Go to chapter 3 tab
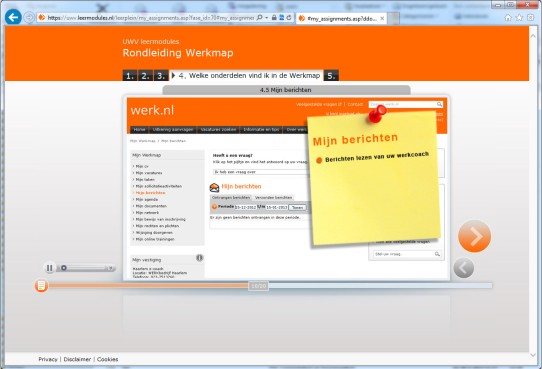 coord(161,76)
